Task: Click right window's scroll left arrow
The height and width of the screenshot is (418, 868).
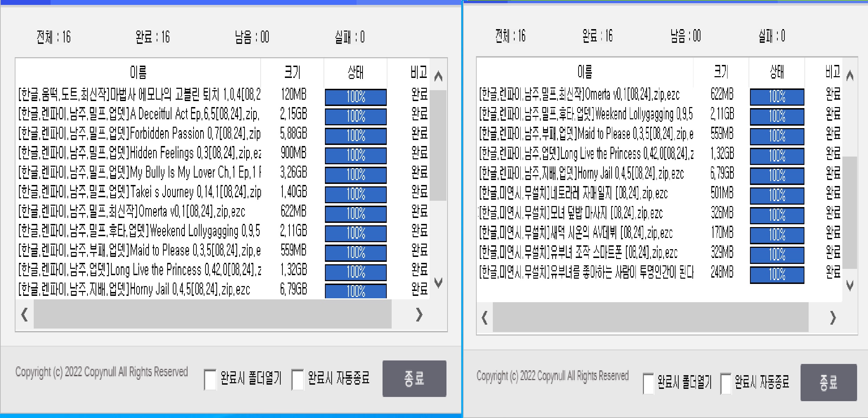Action: tap(484, 318)
